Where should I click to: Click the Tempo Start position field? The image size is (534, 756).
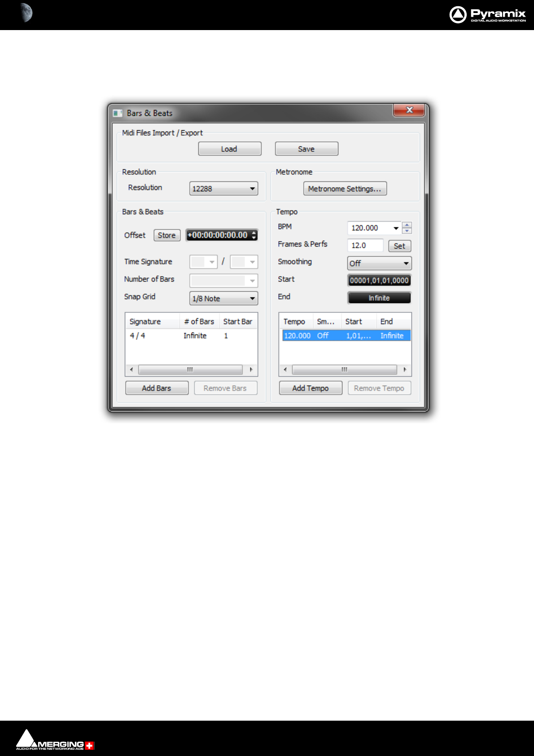click(380, 281)
